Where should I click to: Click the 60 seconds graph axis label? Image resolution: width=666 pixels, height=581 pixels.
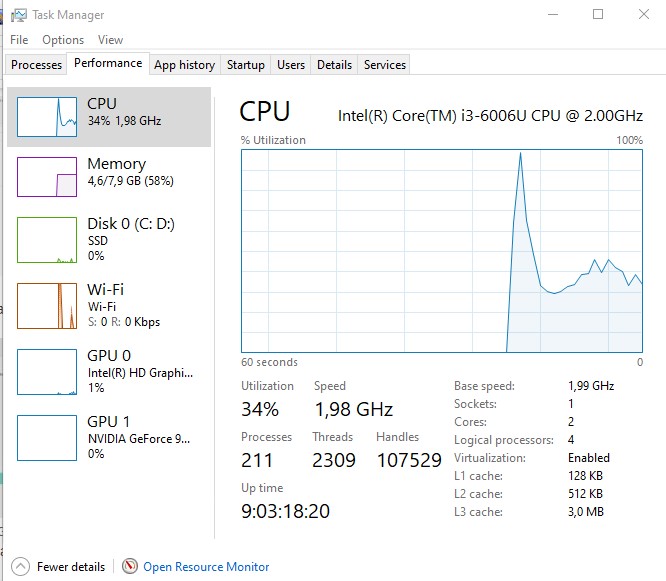coord(269,362)
